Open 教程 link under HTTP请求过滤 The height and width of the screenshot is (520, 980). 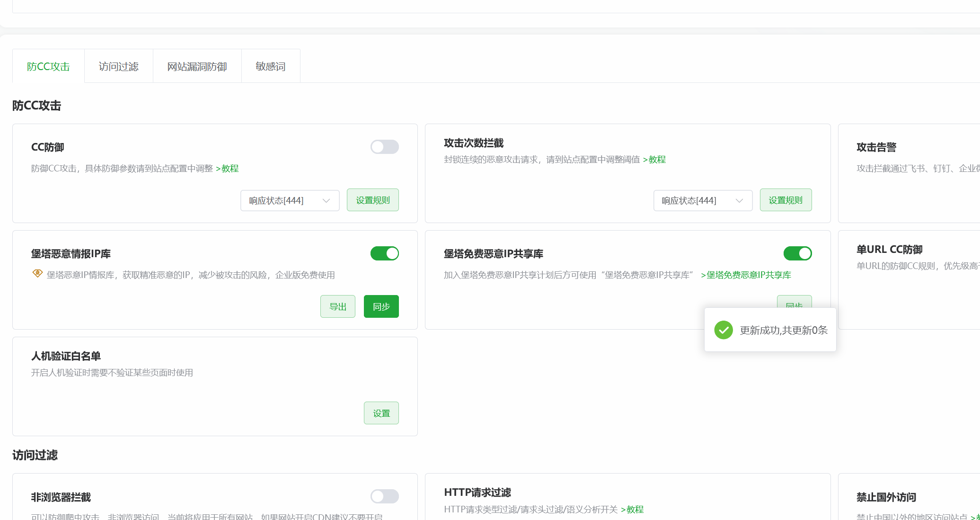(632, 510)
